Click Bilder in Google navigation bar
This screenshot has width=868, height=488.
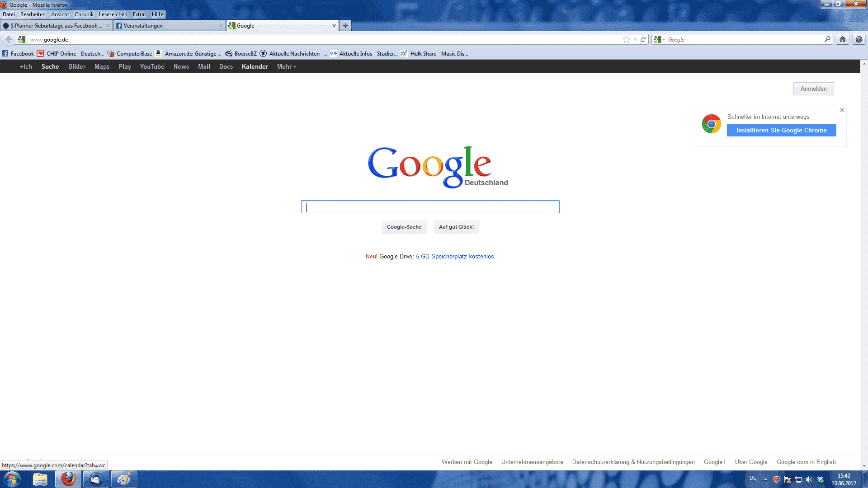tap(77, 66)
